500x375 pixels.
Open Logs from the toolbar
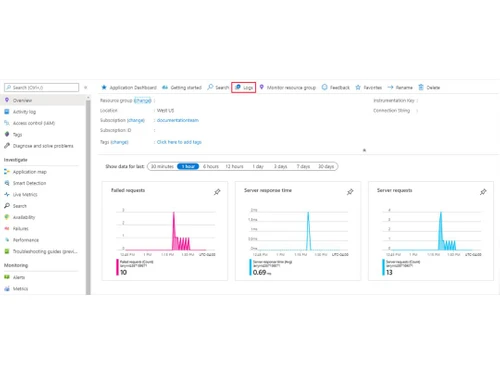[244, 87]
